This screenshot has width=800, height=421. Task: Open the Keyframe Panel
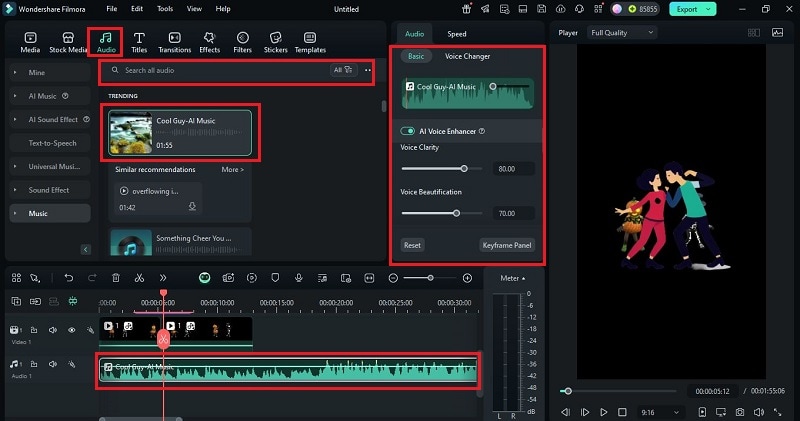pyautogui.click(x=507, y=245)
